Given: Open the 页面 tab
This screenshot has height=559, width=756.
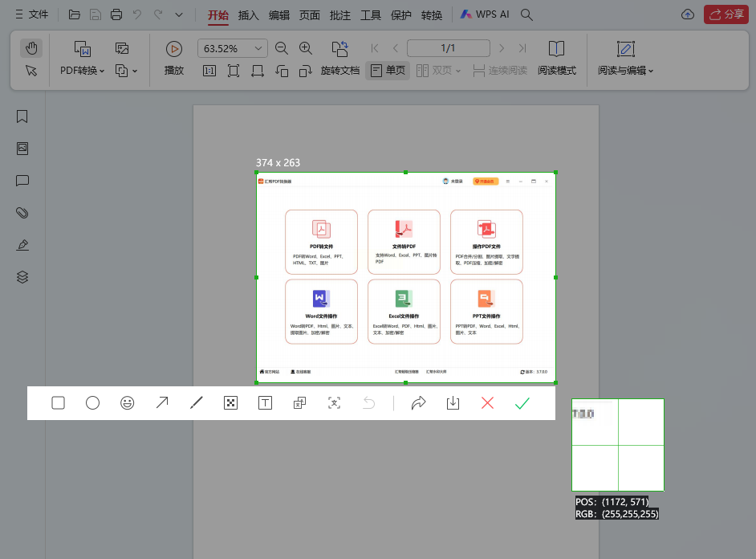Looking at the screenshot, I should pyautogui.click(x=310, y=15).
